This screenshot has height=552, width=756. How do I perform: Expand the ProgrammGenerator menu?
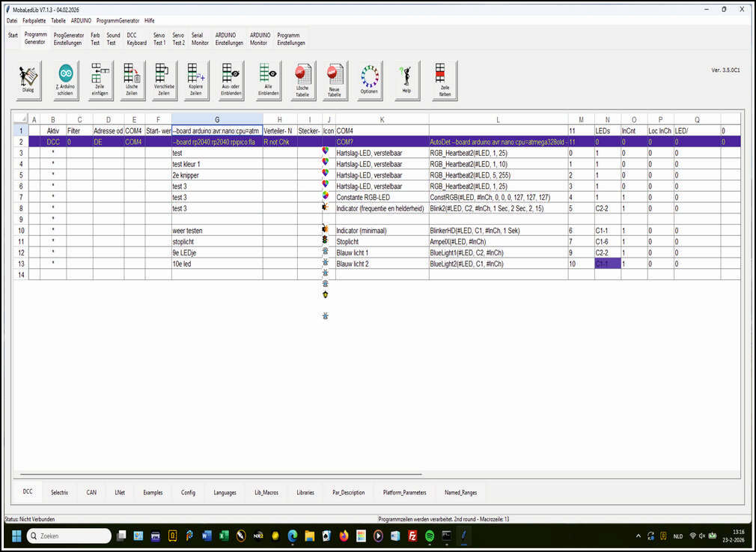tap(118, 21)
